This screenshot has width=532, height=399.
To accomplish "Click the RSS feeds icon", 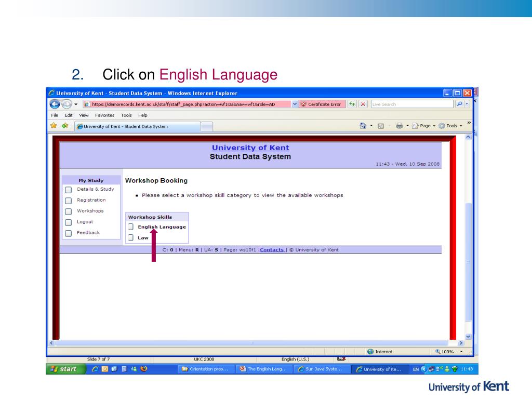I will [381, 126].
